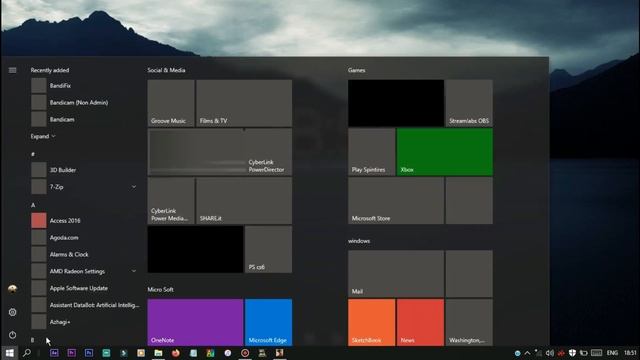Screen dimensions: 640x360
Task: Open Settings gear in Start sidebar
Action: tap(13, 312)
